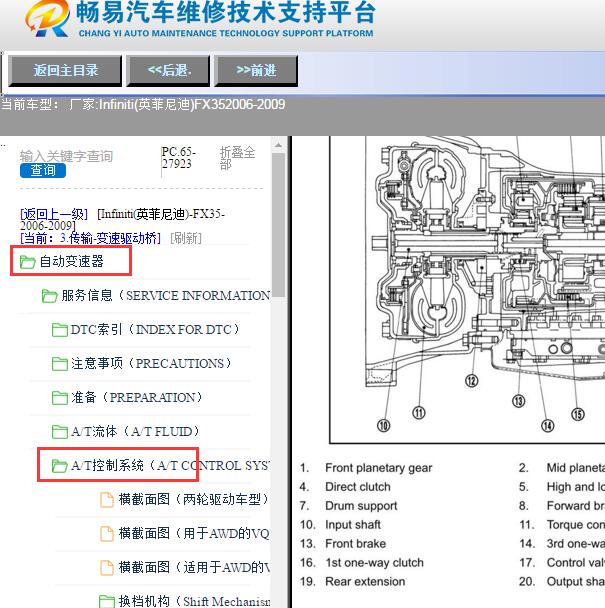The image size is (605, 608).
Task: Click '4. Direct clutch' legend text
Action: click(345, 487)
